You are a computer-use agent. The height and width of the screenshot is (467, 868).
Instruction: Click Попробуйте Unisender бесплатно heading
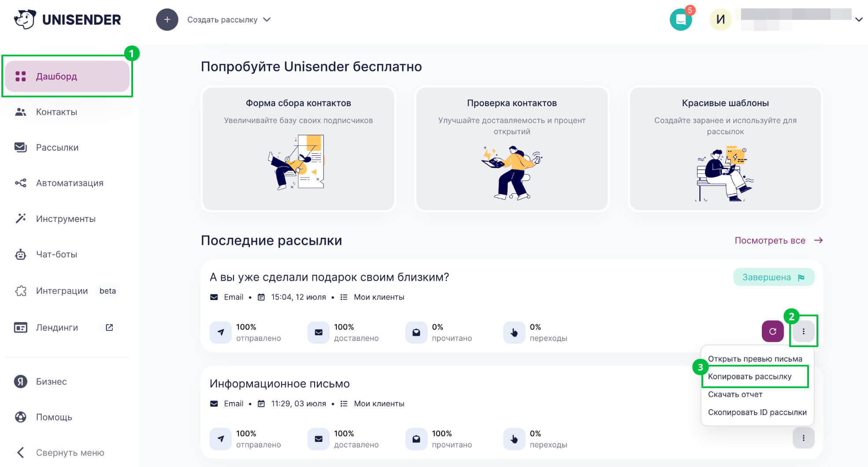point(311,67)
